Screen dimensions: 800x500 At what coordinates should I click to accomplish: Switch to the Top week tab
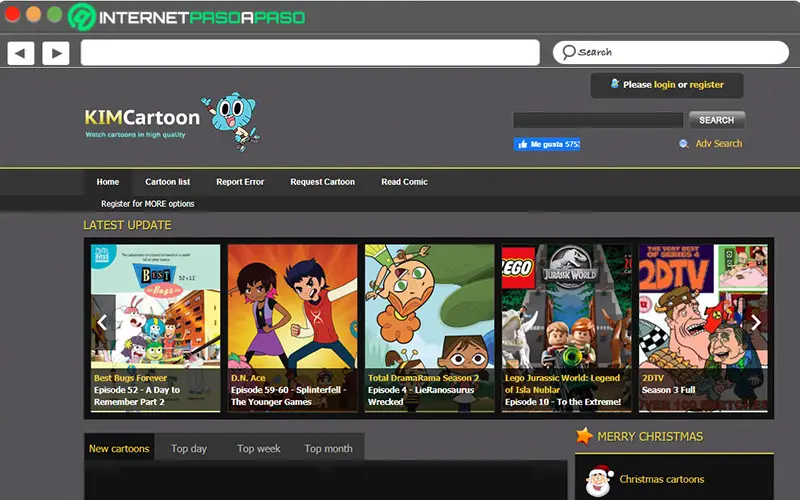(259, 448)
